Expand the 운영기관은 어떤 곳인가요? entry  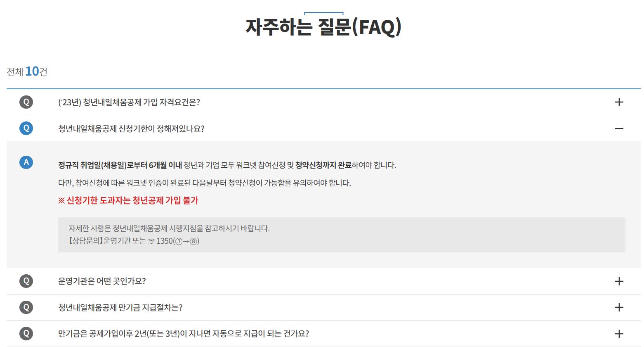point(619,281)
